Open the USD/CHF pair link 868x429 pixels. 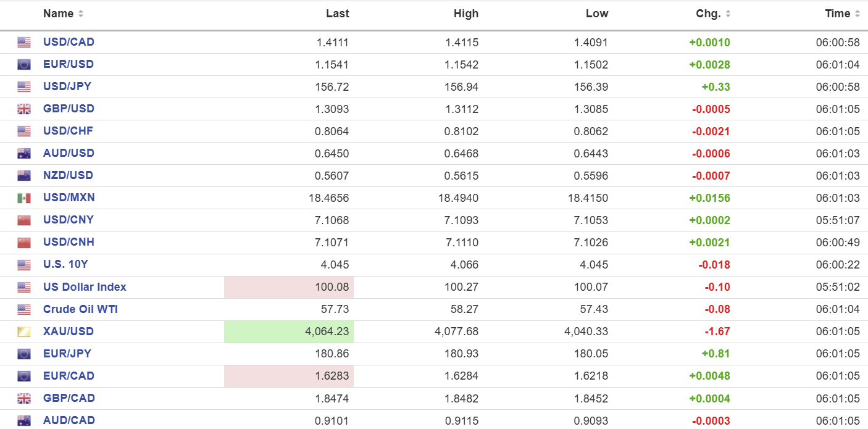pos(68,131)
